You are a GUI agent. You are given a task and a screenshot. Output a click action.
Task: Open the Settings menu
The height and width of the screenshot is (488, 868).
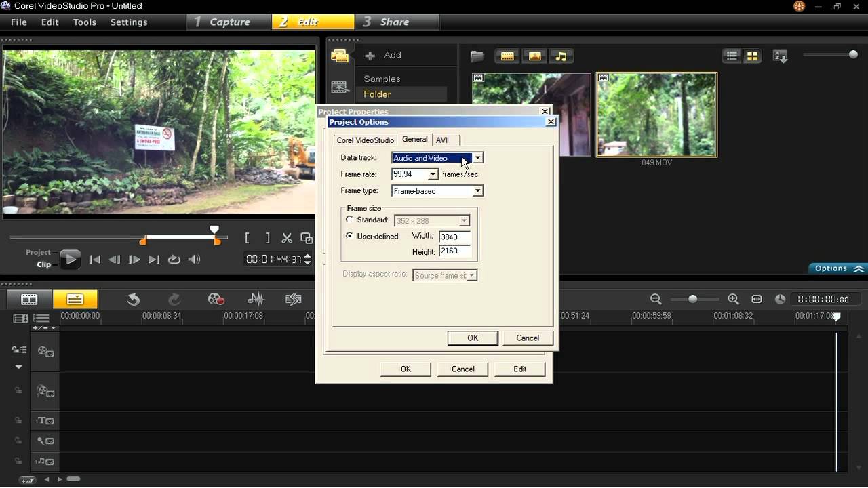(129, 22)
